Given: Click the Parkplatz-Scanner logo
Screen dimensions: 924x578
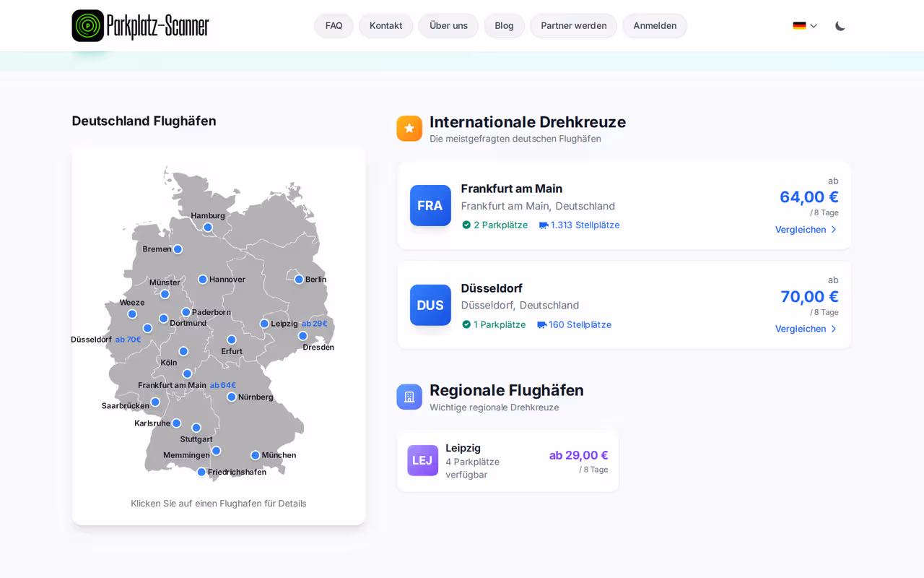Looking at the screenshot, I should coord(140,26).
